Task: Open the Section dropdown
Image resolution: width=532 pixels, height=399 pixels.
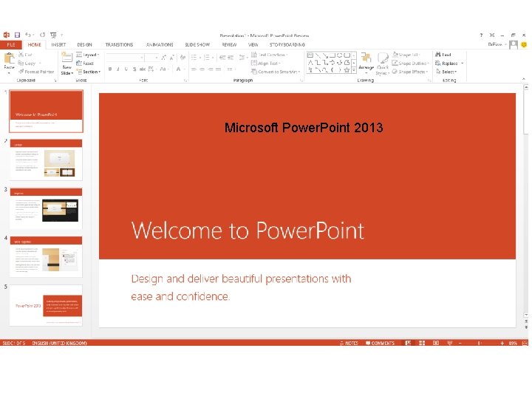Action: 89,72
